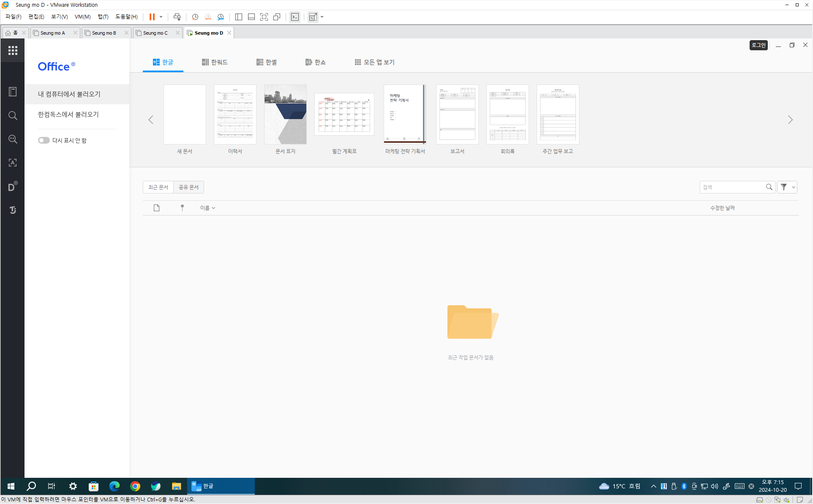Click the magnifier search icon in sidebar

(13, 115)
